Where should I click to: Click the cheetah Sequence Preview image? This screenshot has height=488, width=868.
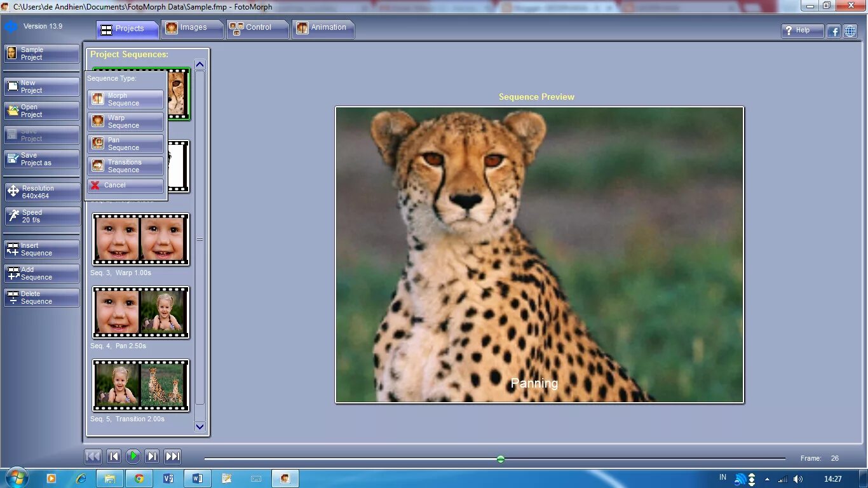coord(539,255)
